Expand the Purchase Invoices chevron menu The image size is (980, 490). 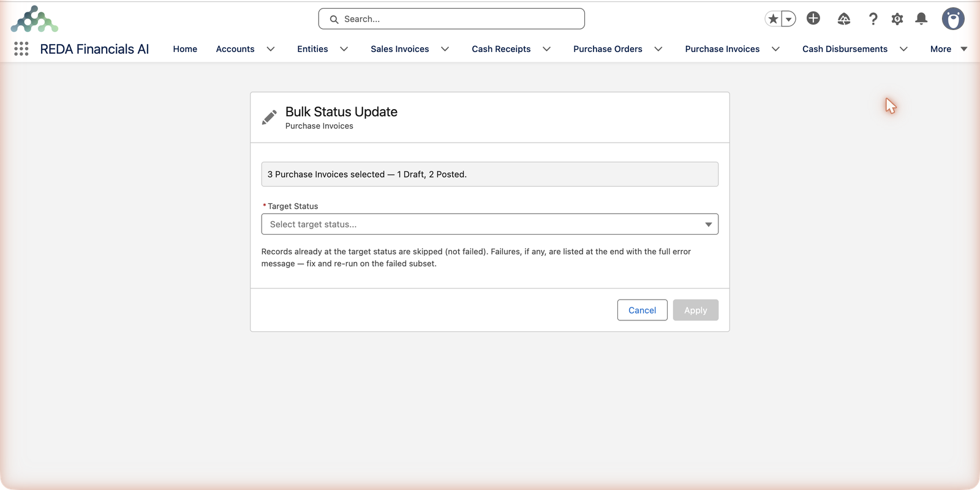tap(775, 49)
